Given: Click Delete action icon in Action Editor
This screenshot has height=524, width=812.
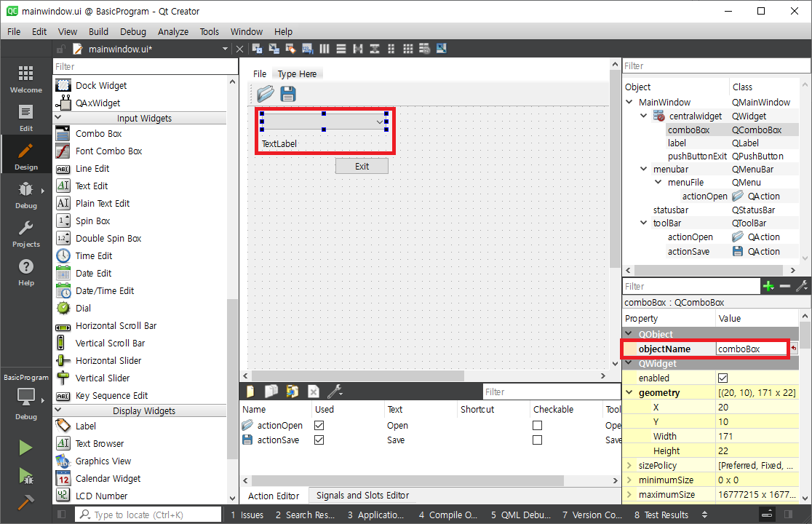Looking at the screenshot, I should point(314,392).
